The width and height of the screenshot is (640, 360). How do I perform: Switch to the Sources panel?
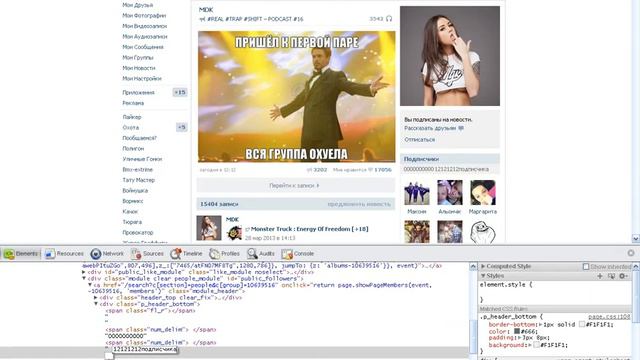tap(147, 253)
